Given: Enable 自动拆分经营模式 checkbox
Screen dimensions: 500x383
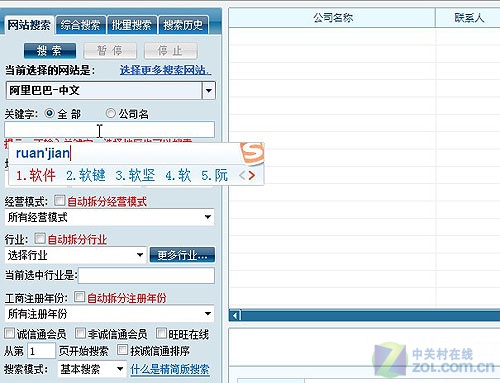Looking at the screenshot, I should click(59, 200).
